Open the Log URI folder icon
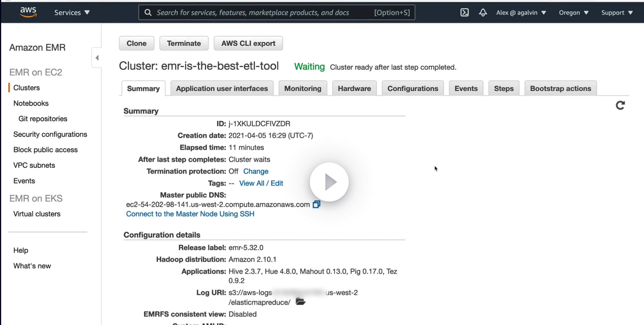 pos(300,302)
